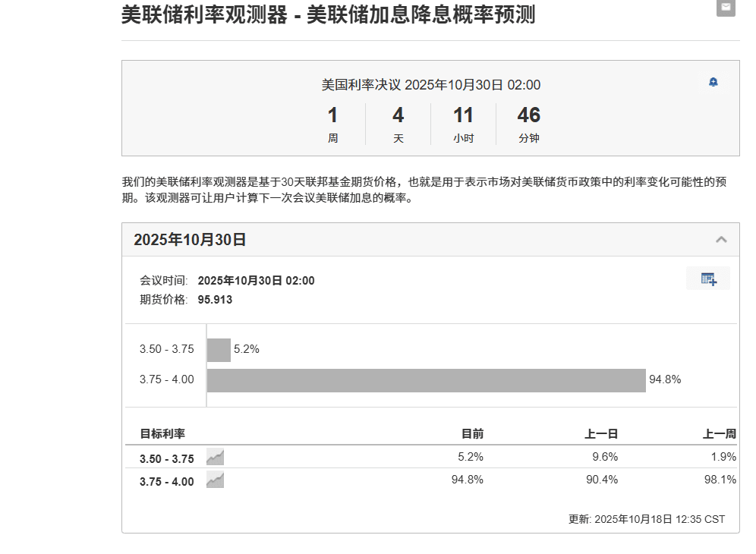Click the 分钟 countdown number 46
The height and width of the screenshot is (554, 756).
tap(528, 115)
